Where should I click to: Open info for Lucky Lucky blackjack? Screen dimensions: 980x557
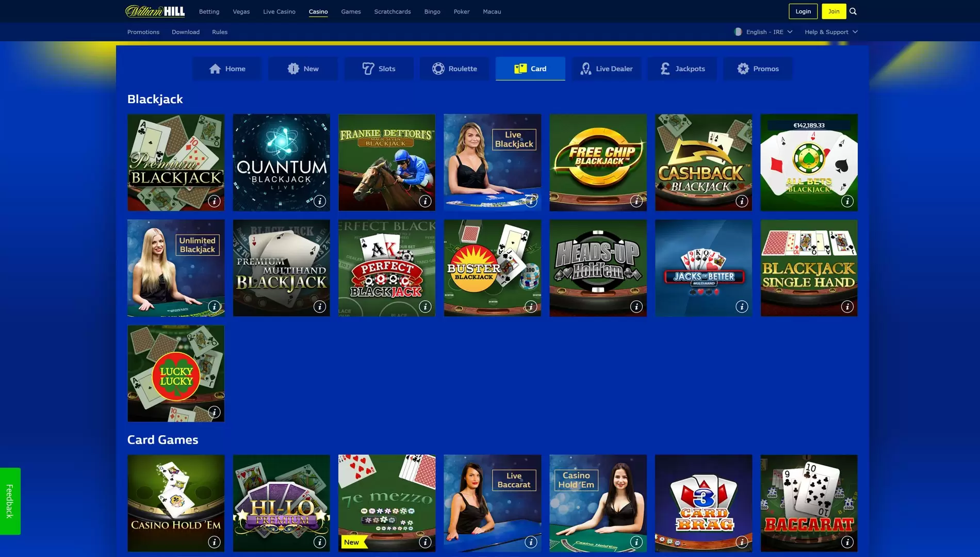214,412
